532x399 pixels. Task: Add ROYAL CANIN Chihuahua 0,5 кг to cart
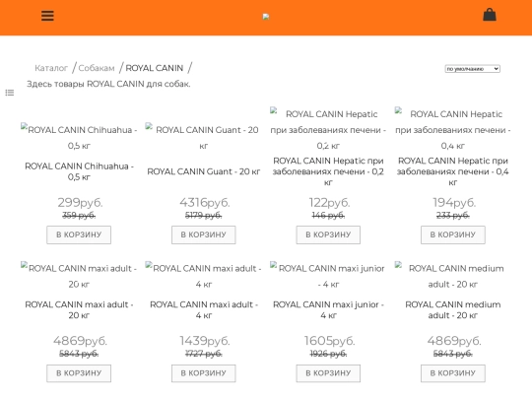coord(79,234)
